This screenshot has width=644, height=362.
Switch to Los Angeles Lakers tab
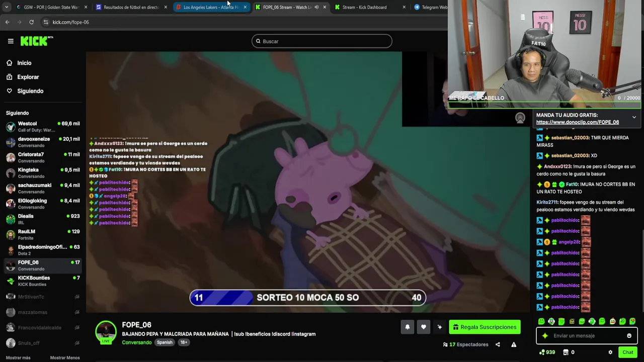(211, 7)
